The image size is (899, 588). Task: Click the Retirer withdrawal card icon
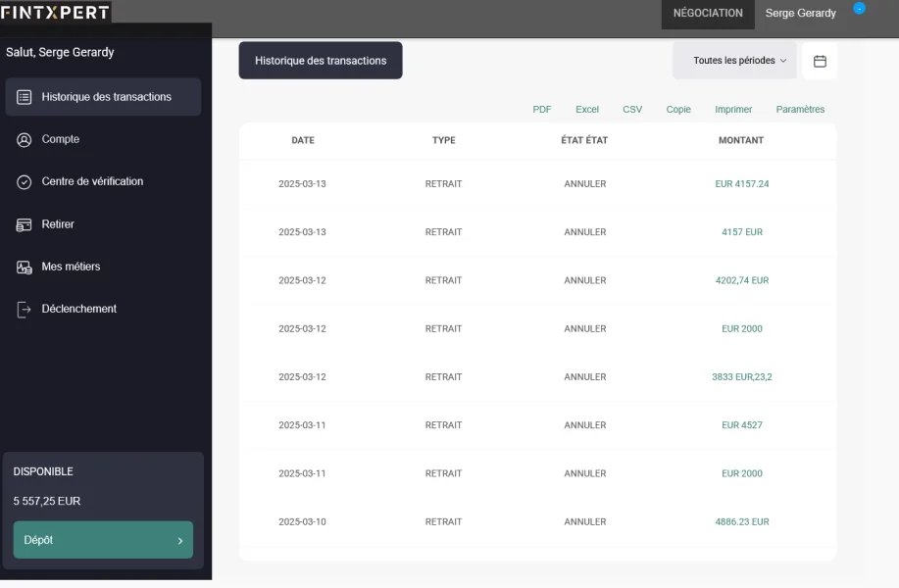(25, 224)
